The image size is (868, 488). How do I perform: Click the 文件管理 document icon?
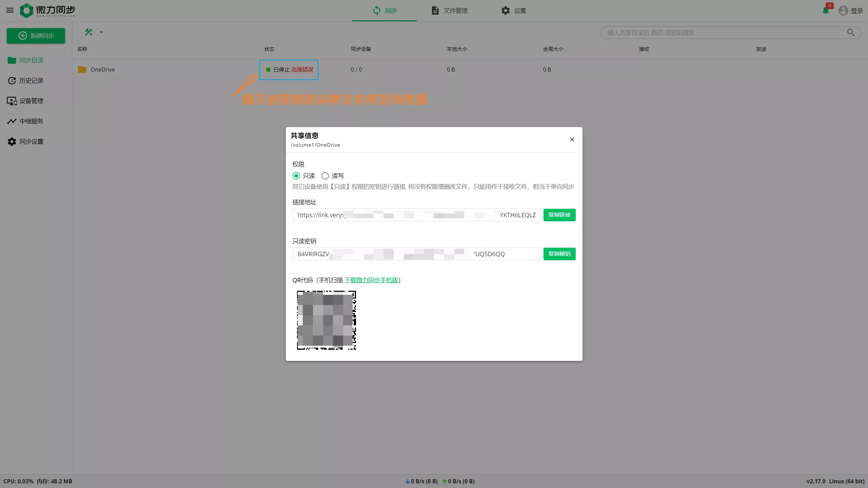(435, 11)
